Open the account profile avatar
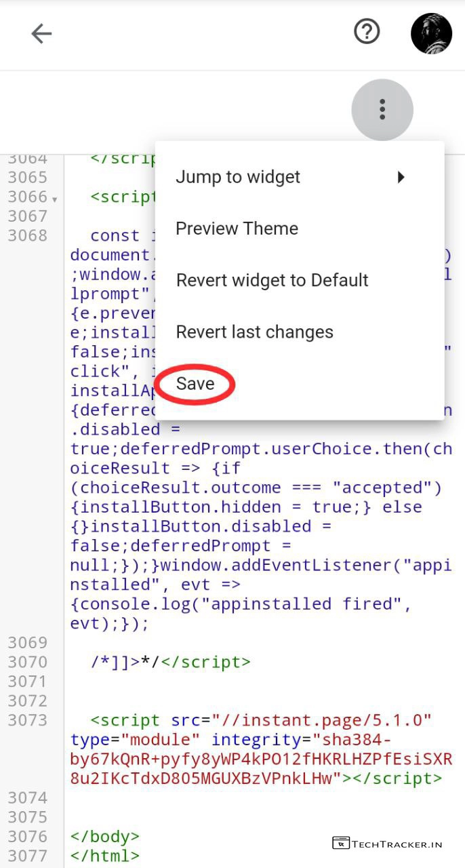Screen dimensions: 465x868 coord(431,33)
